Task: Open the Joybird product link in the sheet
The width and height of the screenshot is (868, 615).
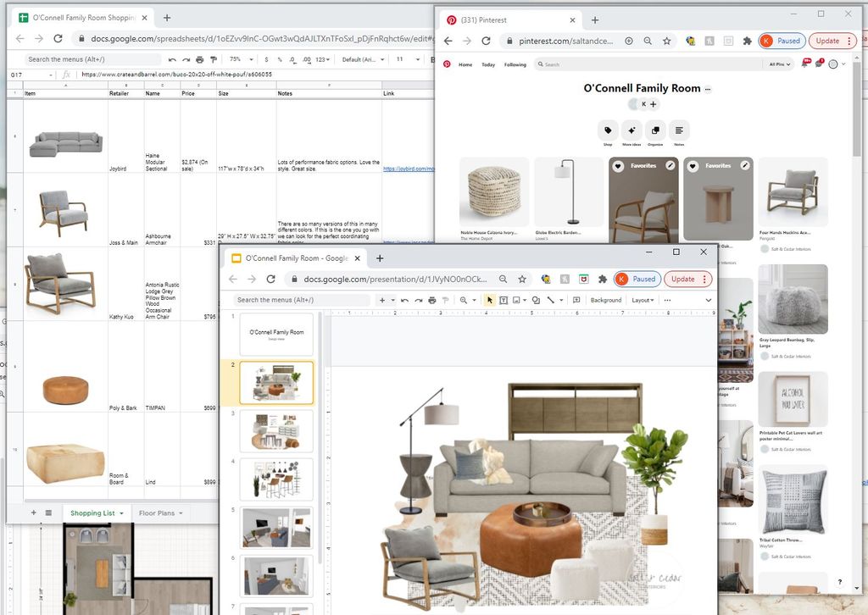Action: (409, 169)
